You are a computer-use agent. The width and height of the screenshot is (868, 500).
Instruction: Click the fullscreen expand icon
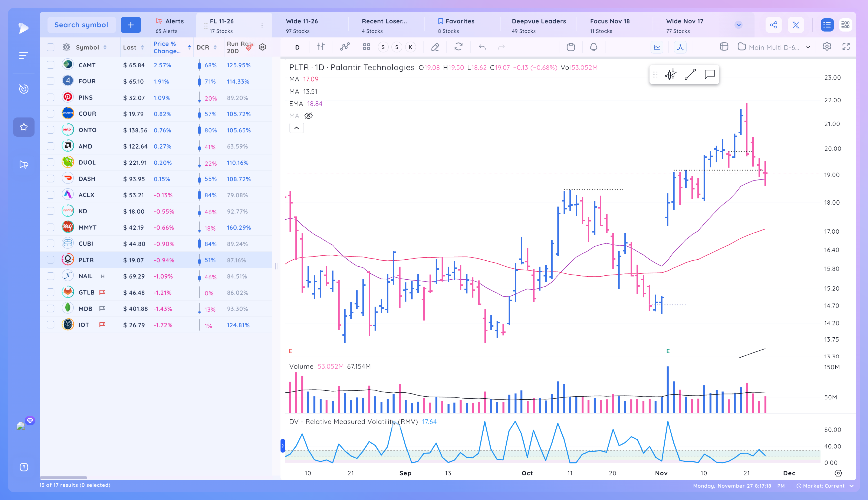[x=846, y=47]
